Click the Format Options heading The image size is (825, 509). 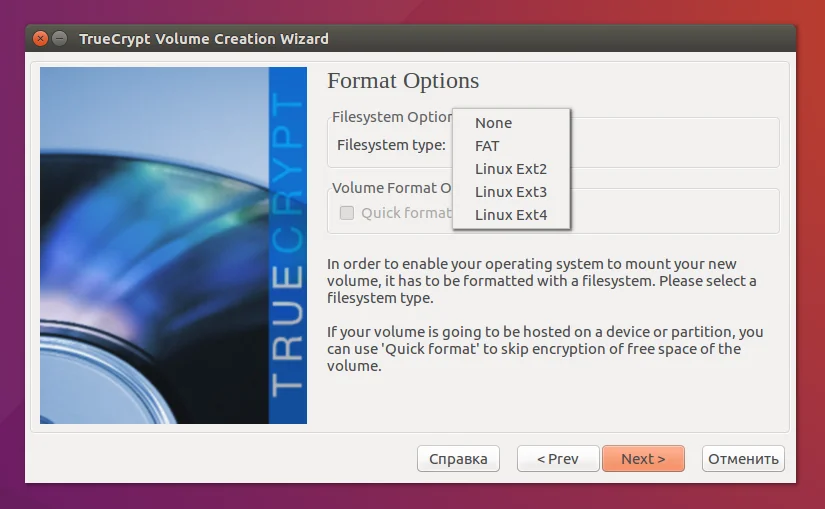(x=403, y=81)
